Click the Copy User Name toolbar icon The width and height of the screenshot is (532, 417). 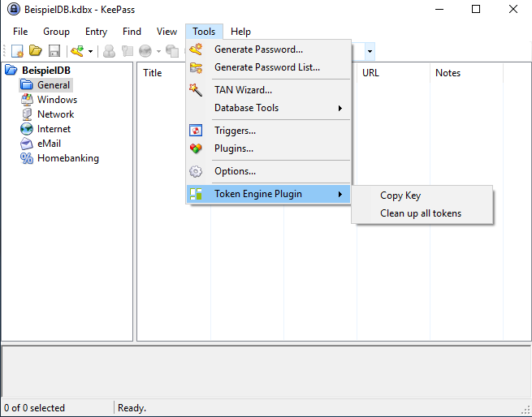tap(109, 51)
